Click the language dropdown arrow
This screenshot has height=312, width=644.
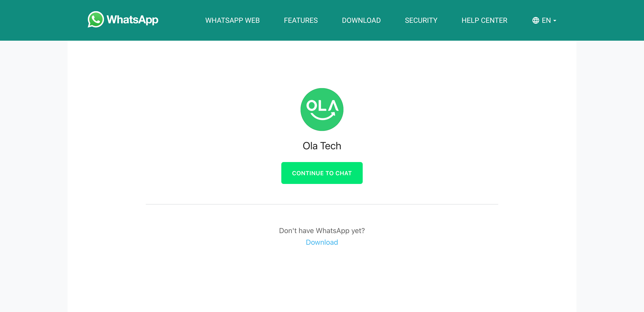point(555,21)
